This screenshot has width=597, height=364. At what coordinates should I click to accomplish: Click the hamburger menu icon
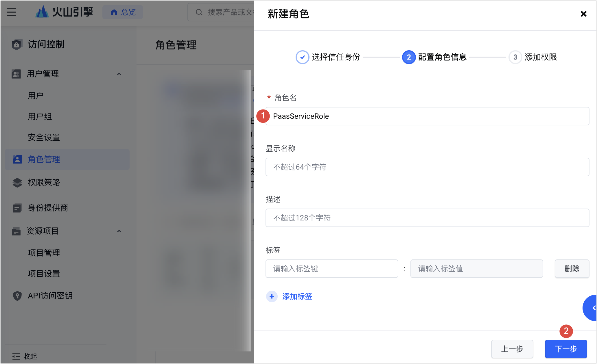click(12, 12)
